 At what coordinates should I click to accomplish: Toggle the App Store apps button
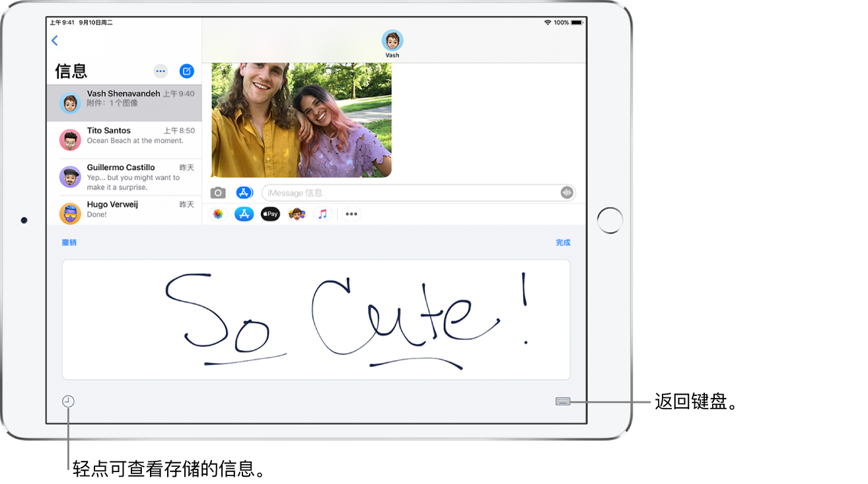click(x=244, y=193)
